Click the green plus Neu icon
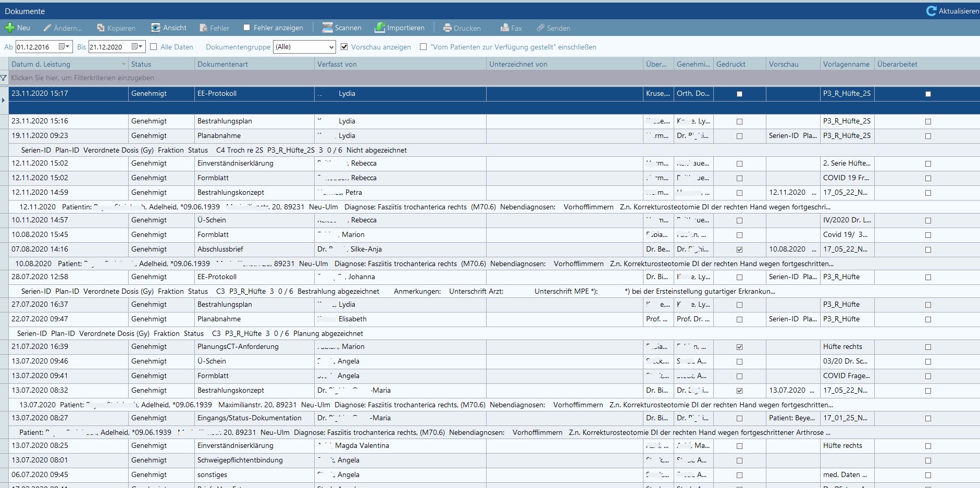The height and width of the screenshot is (488, 980). (x=10, y=28)
